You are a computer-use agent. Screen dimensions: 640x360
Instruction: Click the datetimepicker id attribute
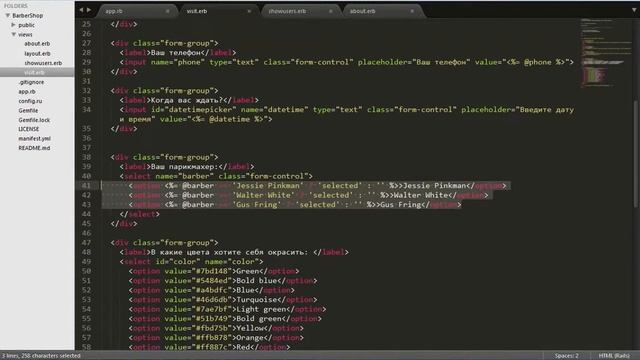[194, 110]
